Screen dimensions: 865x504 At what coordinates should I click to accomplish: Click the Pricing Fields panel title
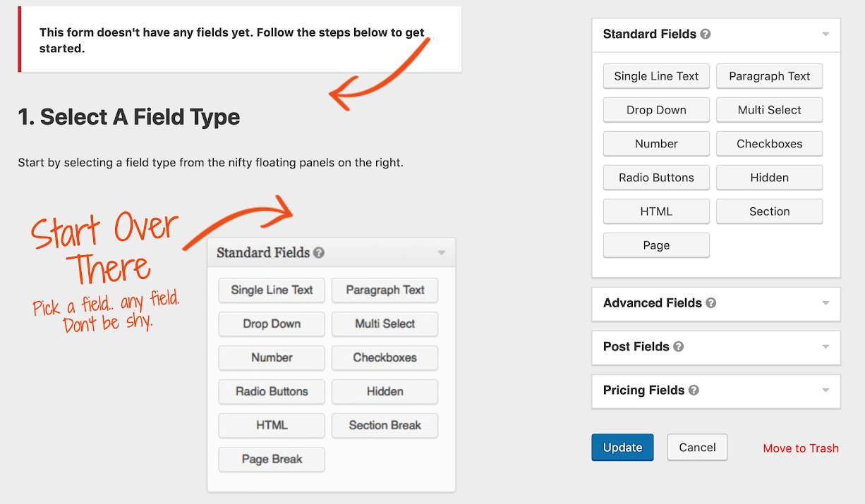pyautogui.click(x=644, y=391)
